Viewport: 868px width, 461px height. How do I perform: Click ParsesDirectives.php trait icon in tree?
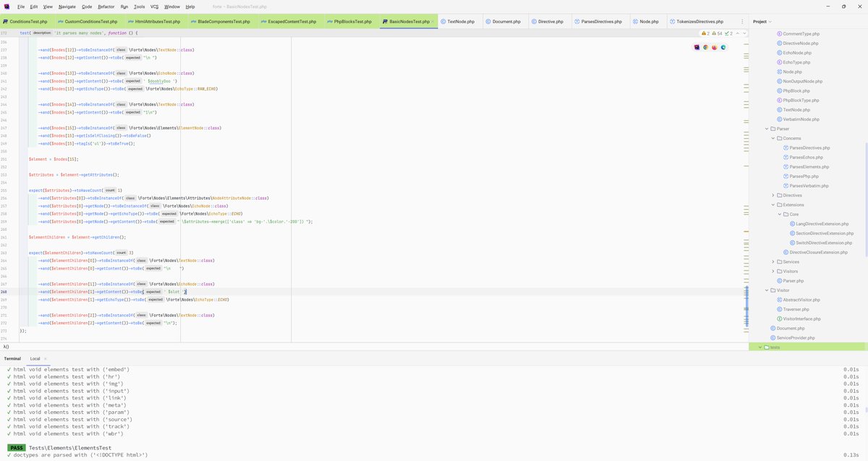(x=786, y=148)
